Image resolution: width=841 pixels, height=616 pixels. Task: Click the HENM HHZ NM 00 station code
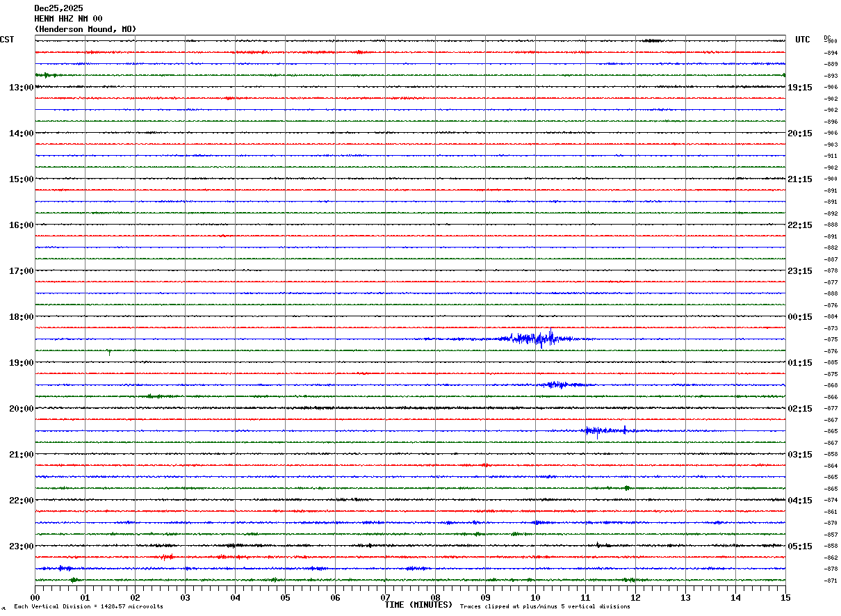(68, 18)
